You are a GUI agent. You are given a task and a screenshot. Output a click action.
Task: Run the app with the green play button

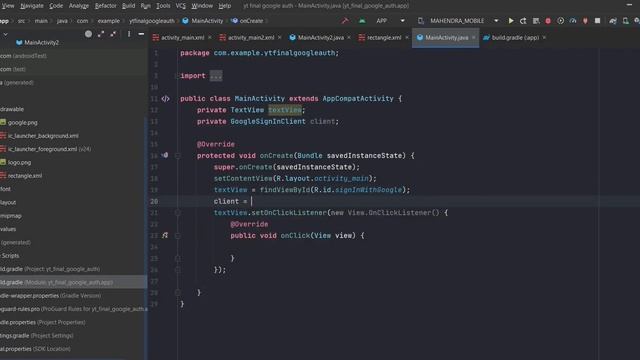coord(511,20)
